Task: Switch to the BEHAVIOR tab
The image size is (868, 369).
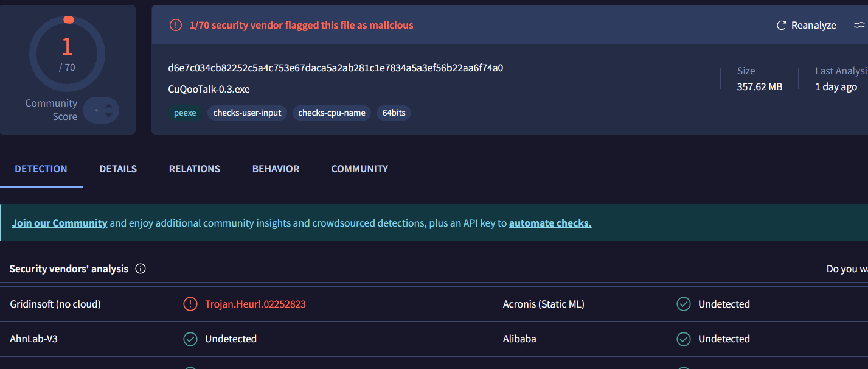Action: tap(276, 169)
